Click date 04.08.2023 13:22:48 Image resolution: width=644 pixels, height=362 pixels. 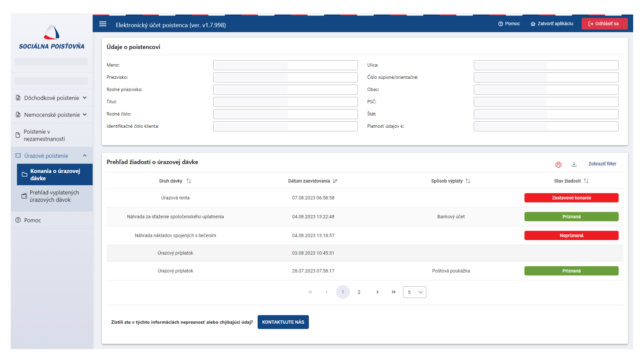313,217
